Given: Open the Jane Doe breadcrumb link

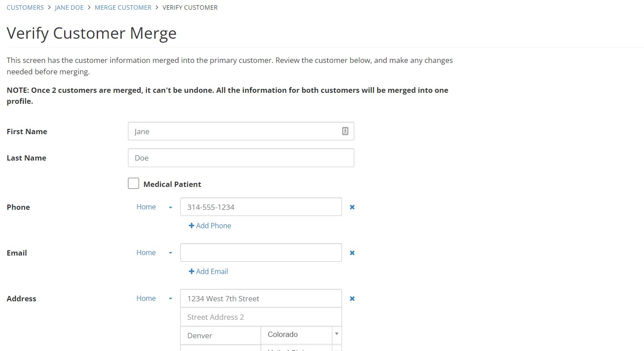Looking at the screenshot, I should click(x=69, y=7).
